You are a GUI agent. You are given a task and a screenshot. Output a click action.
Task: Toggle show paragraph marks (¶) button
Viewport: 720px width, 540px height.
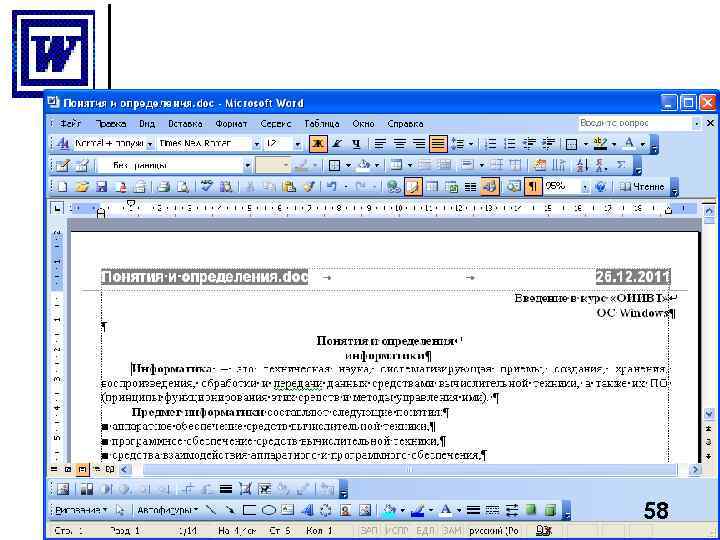click(532, 186)
